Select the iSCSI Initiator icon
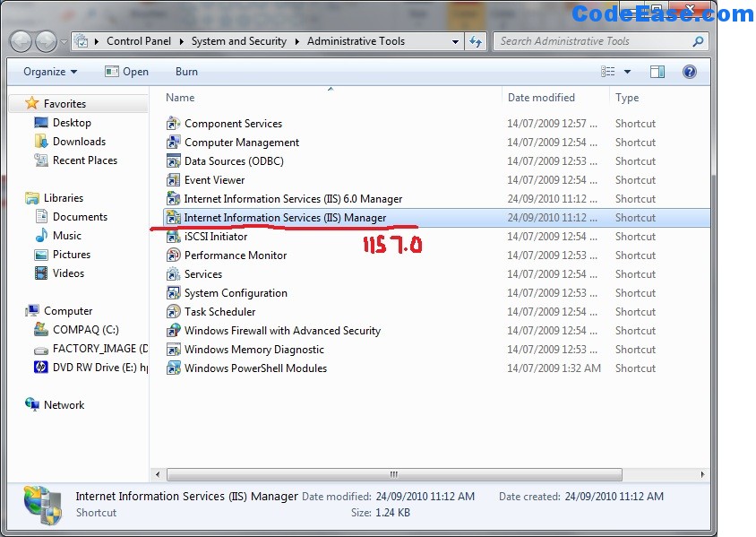This screenshot has width=756, height=537. click(x=173, y=237)
